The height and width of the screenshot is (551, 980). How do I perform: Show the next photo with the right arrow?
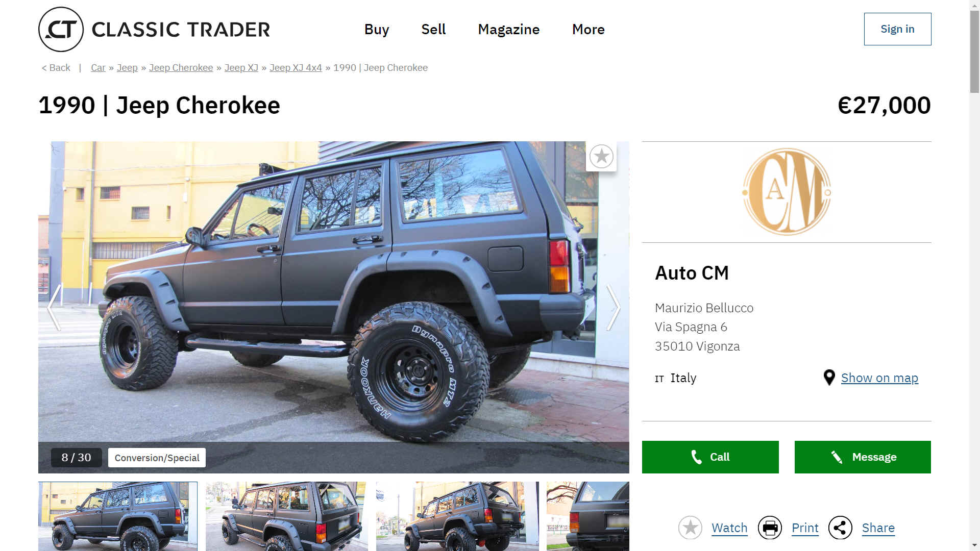coord(613,308)
